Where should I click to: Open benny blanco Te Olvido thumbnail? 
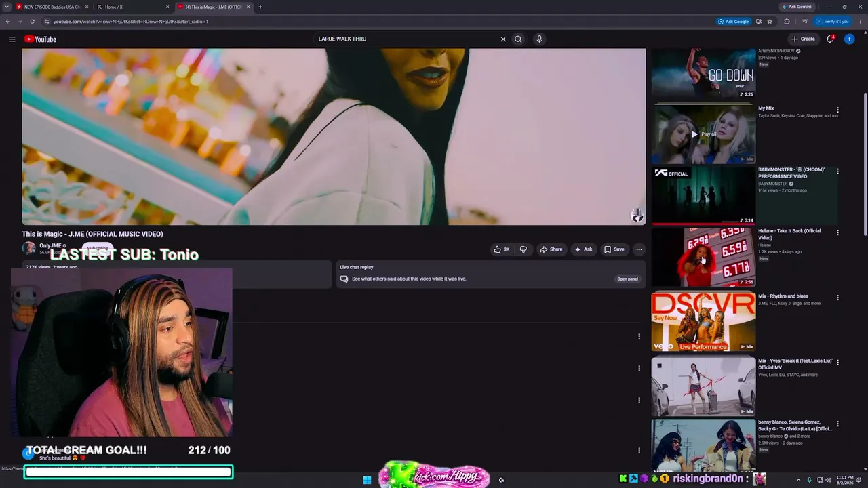point(703,445)
